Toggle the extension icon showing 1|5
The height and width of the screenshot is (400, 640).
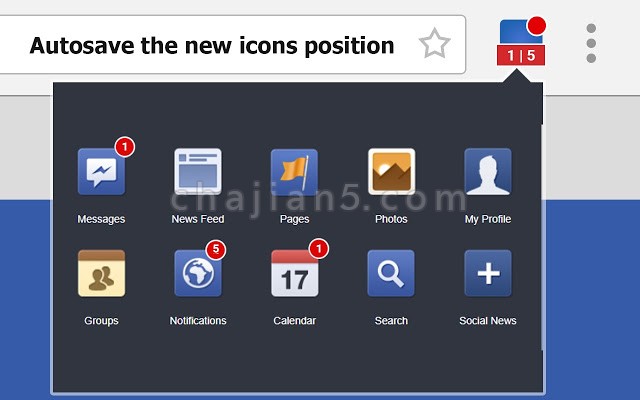pyautogui.click(x=522, y=42)
